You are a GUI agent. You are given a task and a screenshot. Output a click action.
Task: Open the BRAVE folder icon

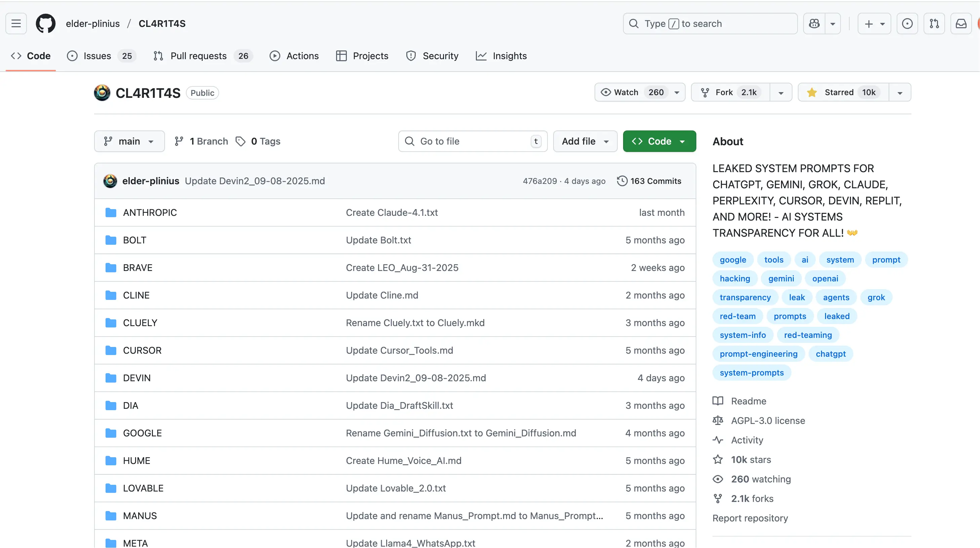click(x=111, y=268)
